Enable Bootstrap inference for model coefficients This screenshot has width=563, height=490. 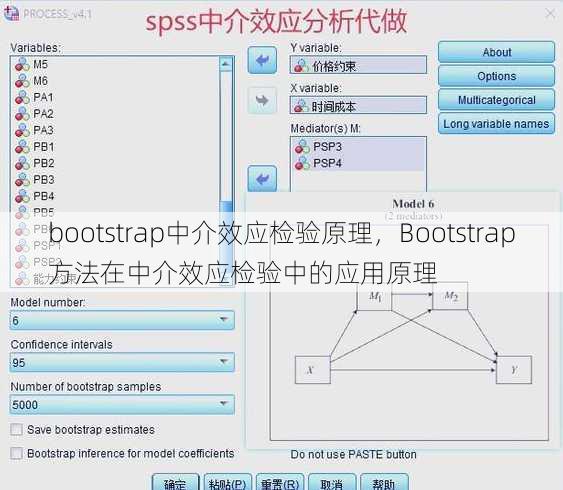pyautogui.click(x=16, y=453)
